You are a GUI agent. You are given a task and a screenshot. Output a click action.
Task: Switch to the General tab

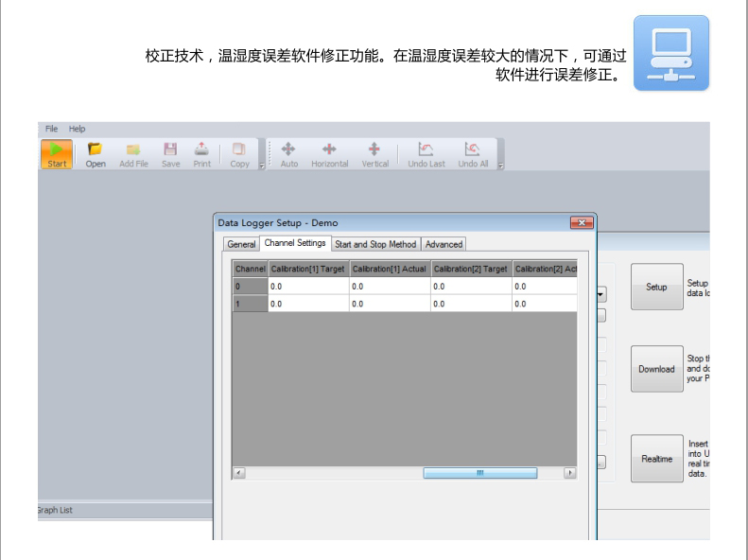pyautogui.click(x=241, y=244)
